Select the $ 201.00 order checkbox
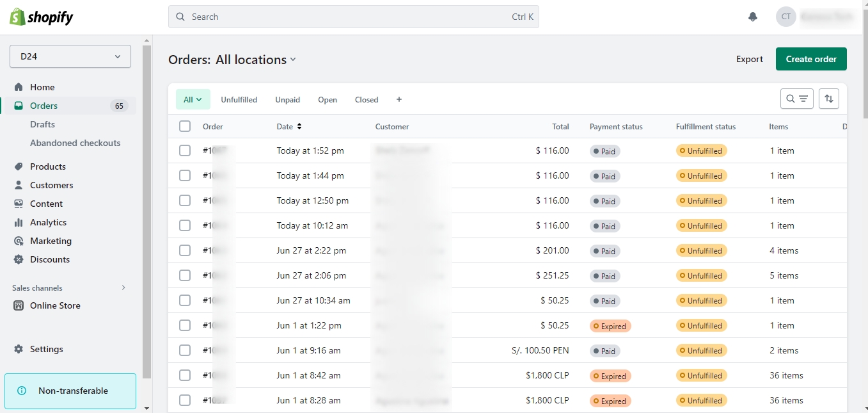 (x=185, y=250)
